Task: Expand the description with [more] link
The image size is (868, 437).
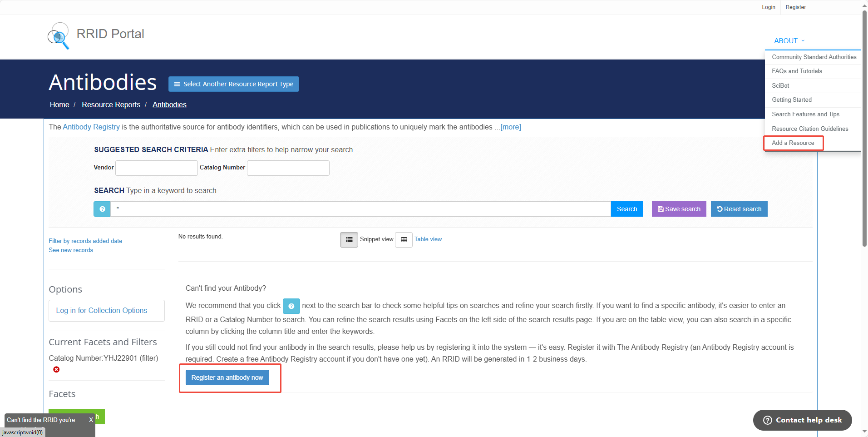Action: [510, 127]
